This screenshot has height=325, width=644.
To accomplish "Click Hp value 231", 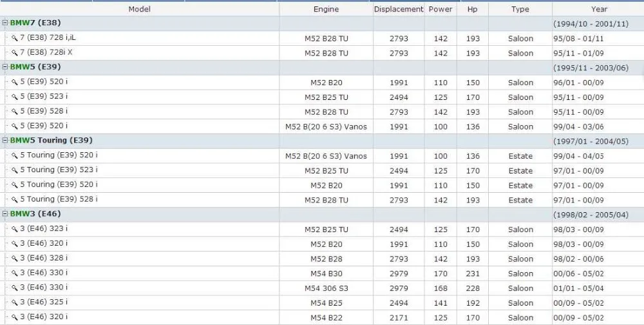I will [x=473, y=273].
